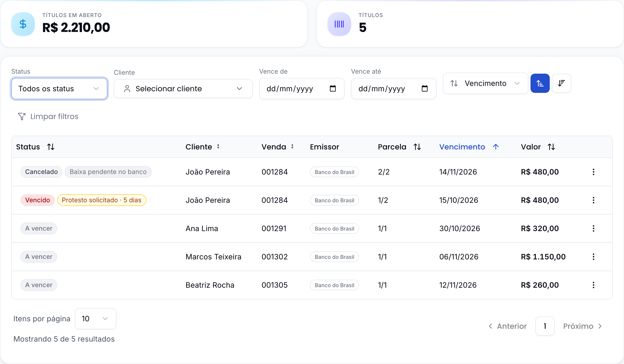
Task: Click the Vence de date input
Action: pyautogui.click(x=302, y=89)
